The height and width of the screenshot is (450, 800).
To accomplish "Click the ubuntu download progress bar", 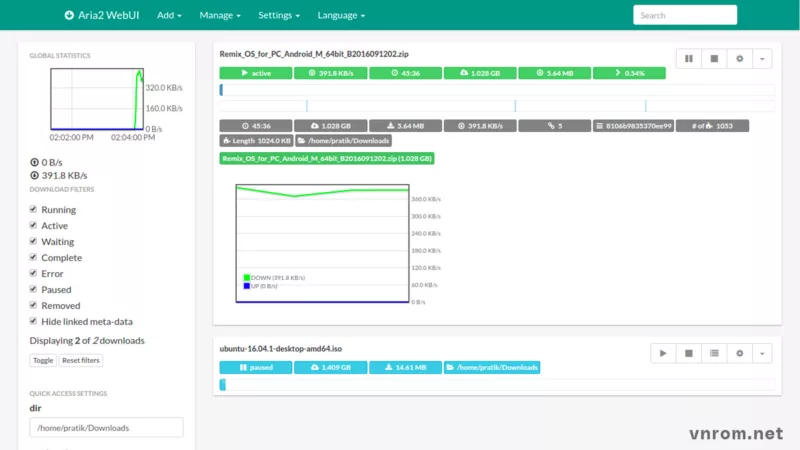I will pos(497,384).
